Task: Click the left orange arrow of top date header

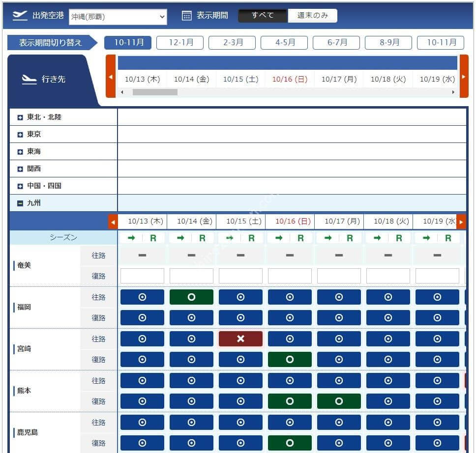Action: (x=111, y=77)
